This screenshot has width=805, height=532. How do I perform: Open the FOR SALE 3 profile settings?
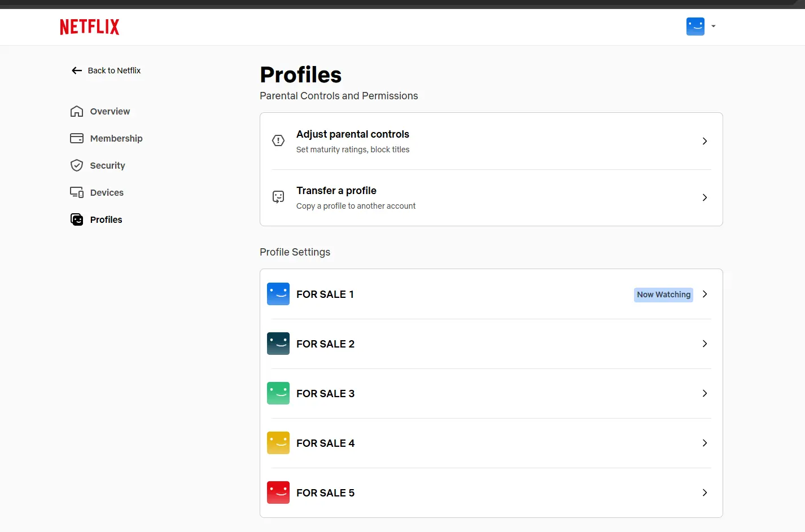pyautogui.click(x=491, y=393)
